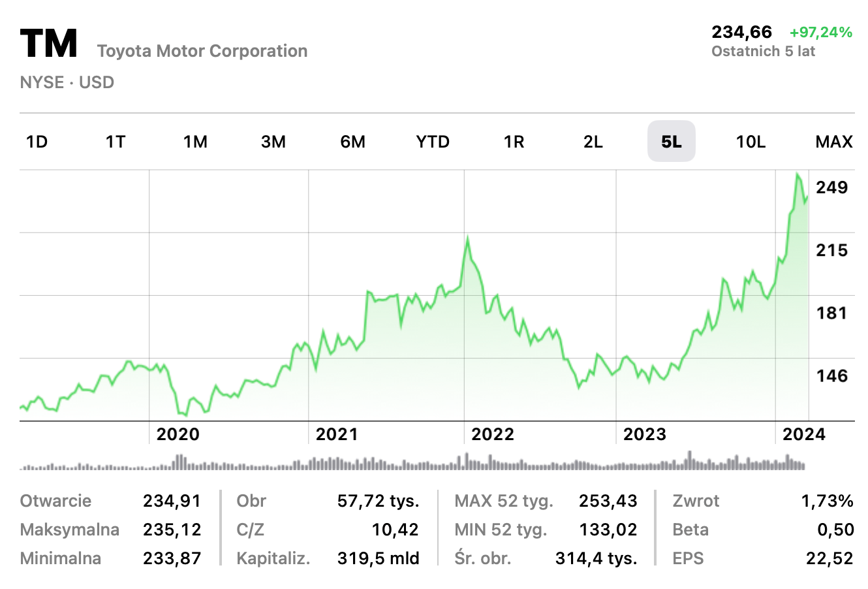Click the C/Z label
Image resolution: width=868 pixels, height=589 pixels.
[x=251, y=530]
